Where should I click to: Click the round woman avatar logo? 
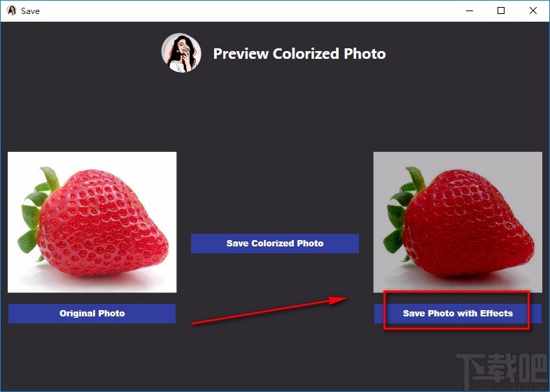(181, 53)
